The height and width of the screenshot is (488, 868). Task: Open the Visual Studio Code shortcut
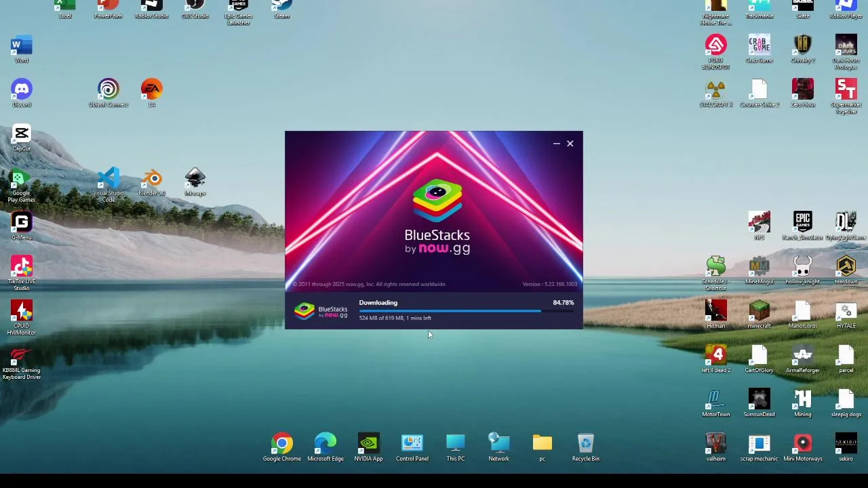tap(108, 186)
